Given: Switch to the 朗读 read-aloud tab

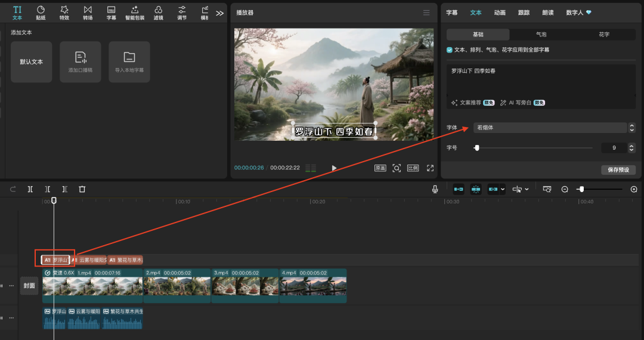Looking at the screenshot, I should pos(548,13).
